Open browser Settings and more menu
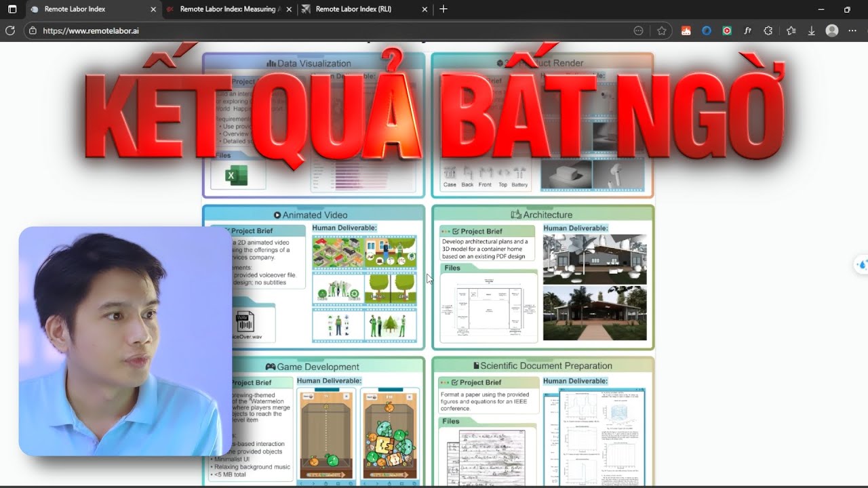 click(852, 30)
